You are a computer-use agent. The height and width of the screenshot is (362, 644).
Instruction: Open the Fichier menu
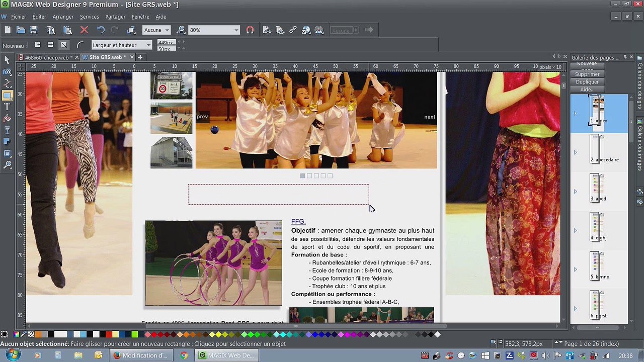(19, 17)
